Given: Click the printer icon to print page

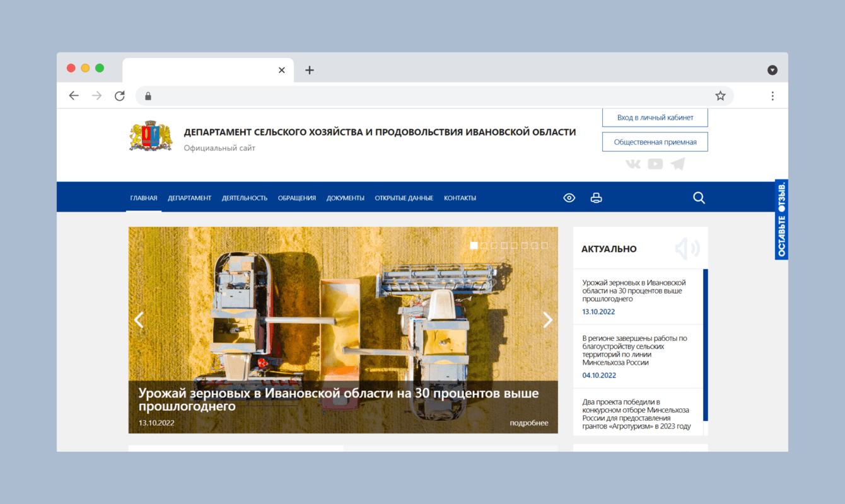Looking at the screenshot, I should tap(596, 197).
